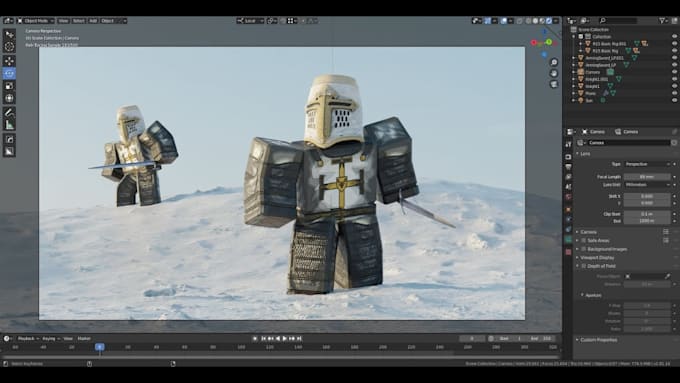This screenshot has height=383, width=680.
Task: Toggle the Collection exclude checkbox in outliner
Action: tap(581, 36)
